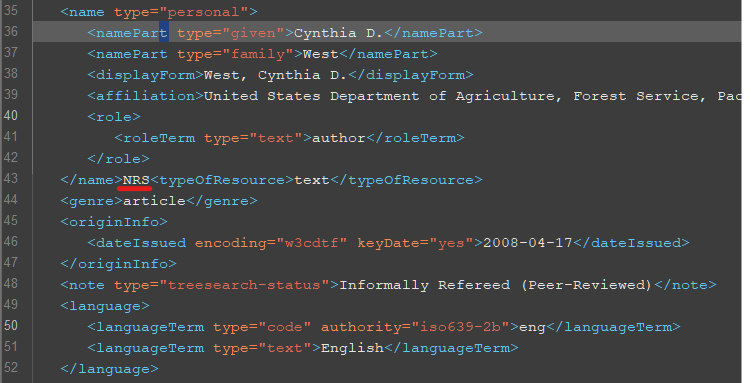Click the opening <role> tag
Image resolution: width=751 pixels, height=383 pixels.
click(114, 117)
